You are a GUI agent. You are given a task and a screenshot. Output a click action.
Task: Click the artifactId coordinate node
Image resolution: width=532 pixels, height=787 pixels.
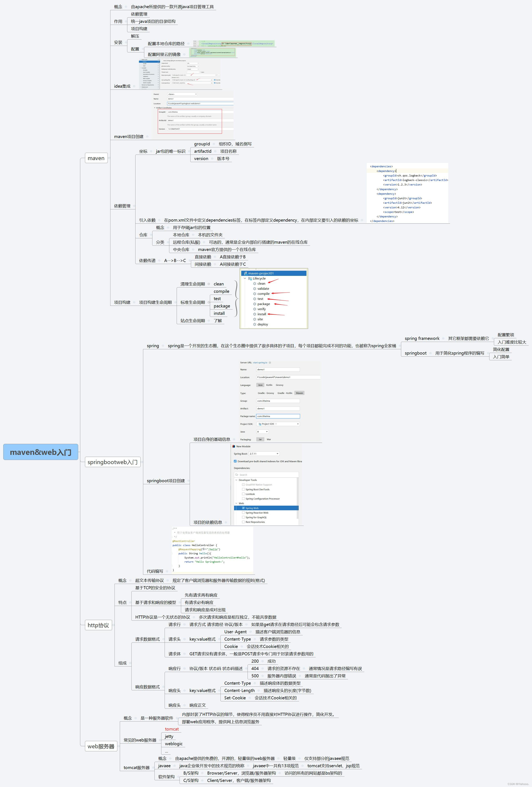coord(203,151)
